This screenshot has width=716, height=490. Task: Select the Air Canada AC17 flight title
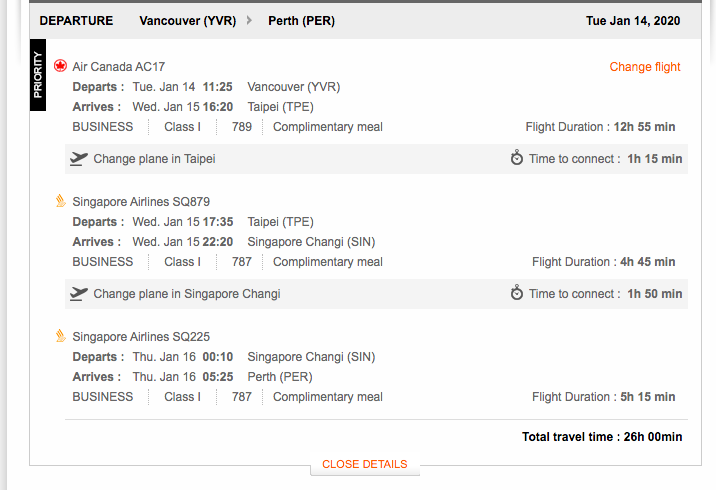point(119,67)
